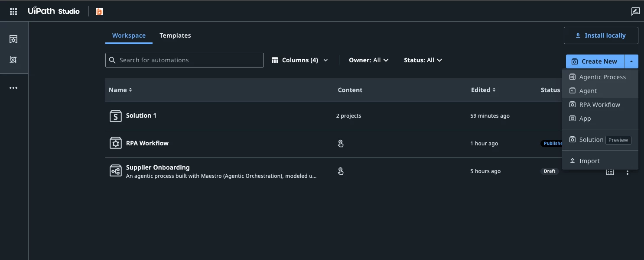Viewport: 644px width, 260px height.
Task: Click the orange tenant icon in header
Action: tap(99, 12)
